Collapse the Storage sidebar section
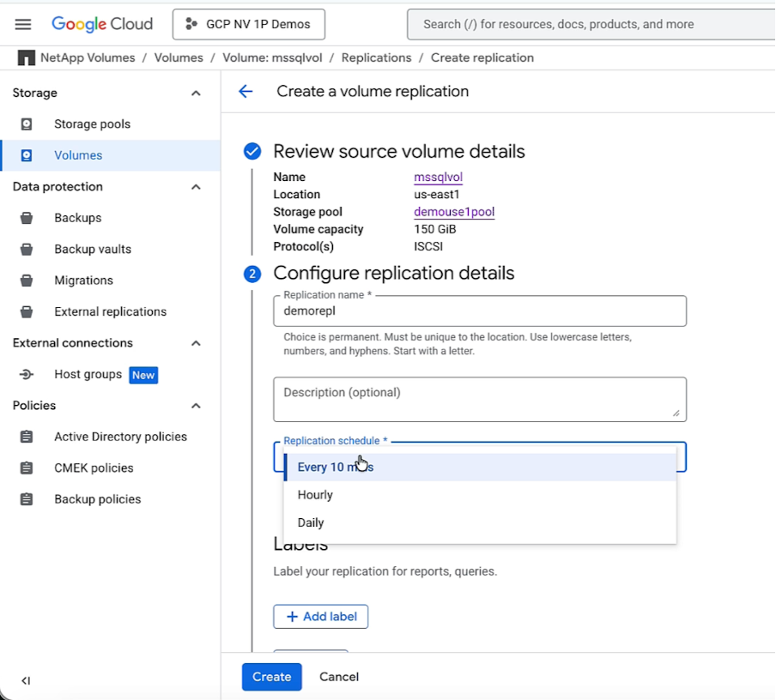 [x=196, y=93]
